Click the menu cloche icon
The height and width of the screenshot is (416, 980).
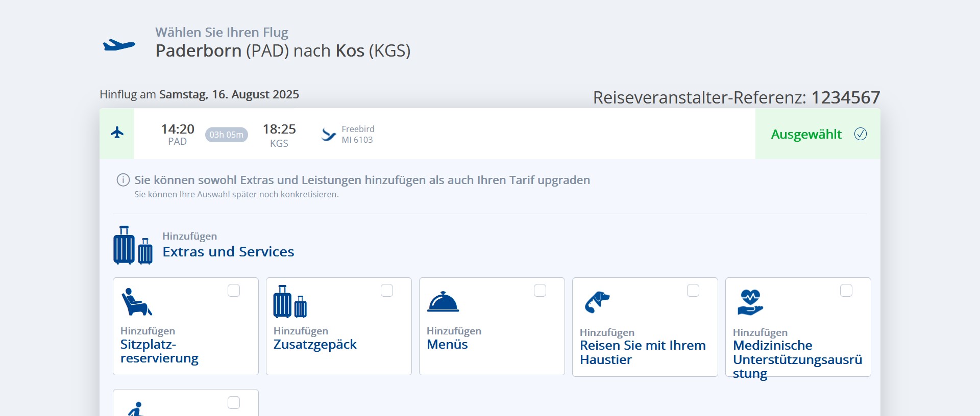pyautogui.click(x=443, y=302)
